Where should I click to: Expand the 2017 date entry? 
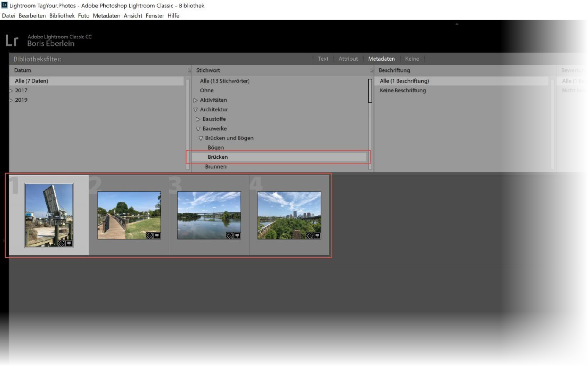click(11, 91)
